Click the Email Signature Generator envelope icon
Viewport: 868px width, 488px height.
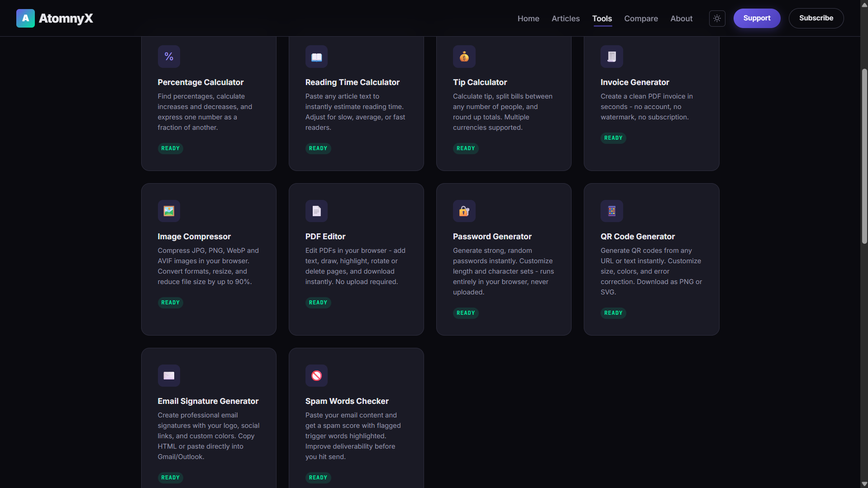[169, 375]
